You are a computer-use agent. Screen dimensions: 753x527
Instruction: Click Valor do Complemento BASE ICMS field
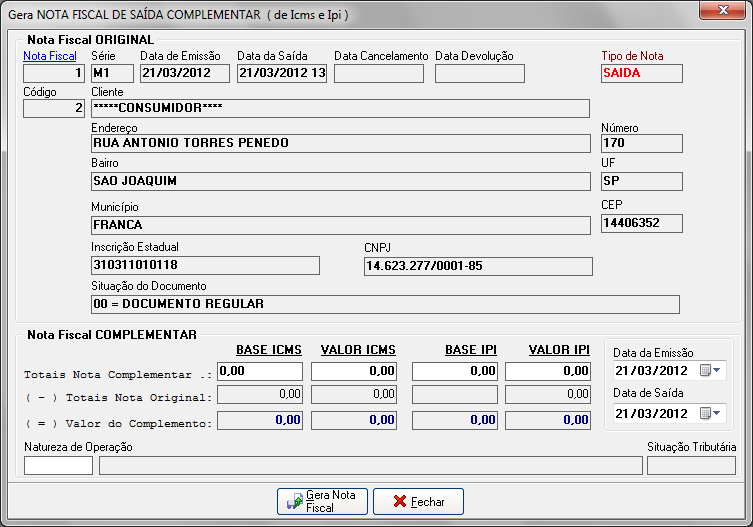(x=260, y=420)
